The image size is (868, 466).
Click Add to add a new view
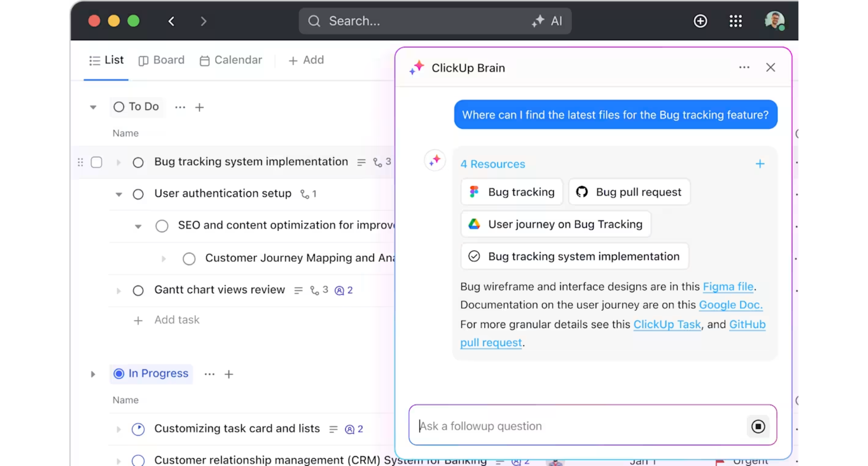[306, 60]
